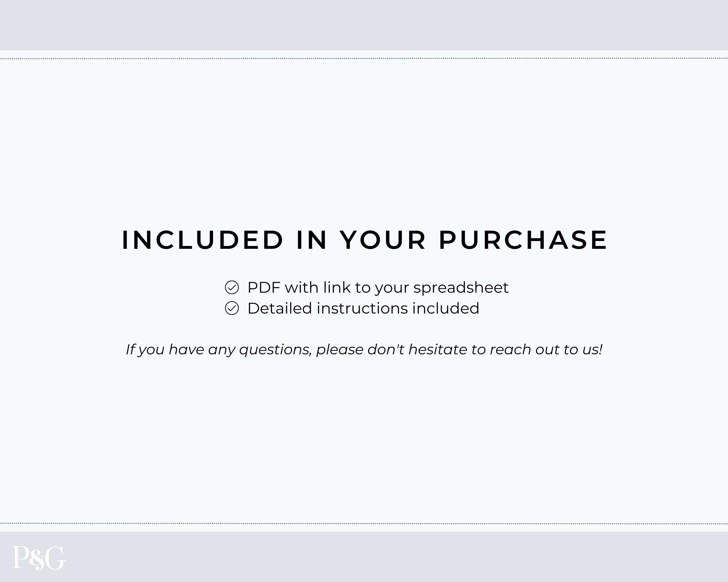Click the checkmark icon beside Detailed instructions
728x582 pixels.
tap(232, 308)
